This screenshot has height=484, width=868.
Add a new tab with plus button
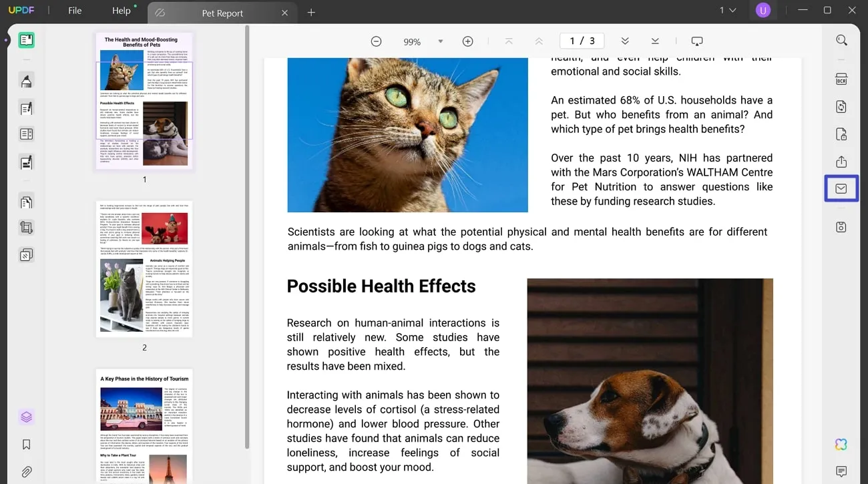tap(311, 13)
